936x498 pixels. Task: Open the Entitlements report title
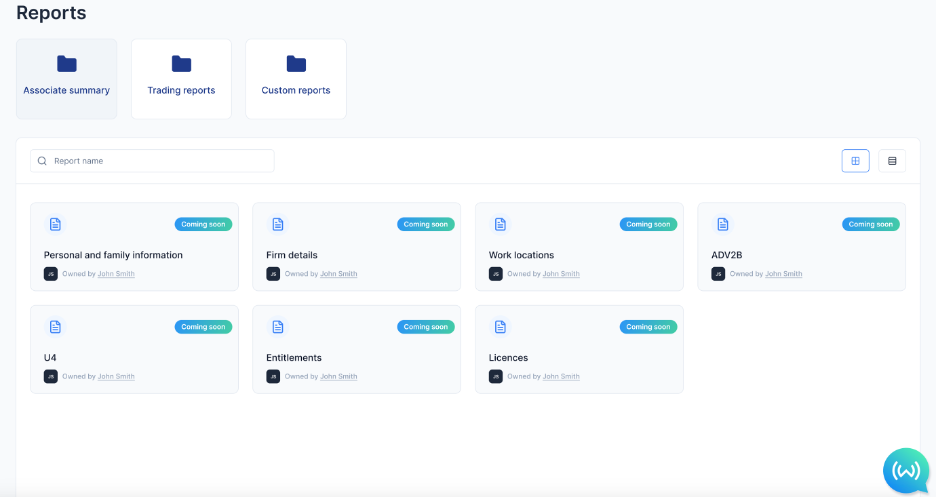click(x=294, y=358)
